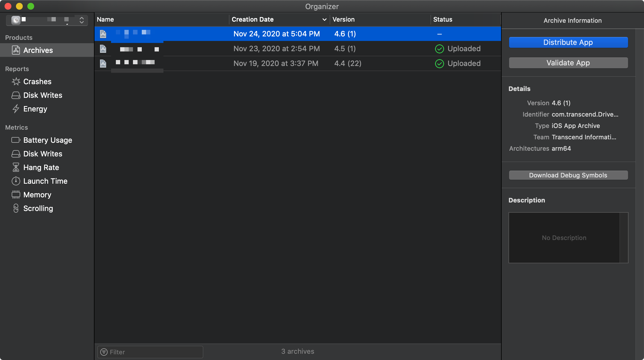Screen dimensions: 644x360
Task: Open Hang Rate metrics
Action: click(x=41, y=167)
